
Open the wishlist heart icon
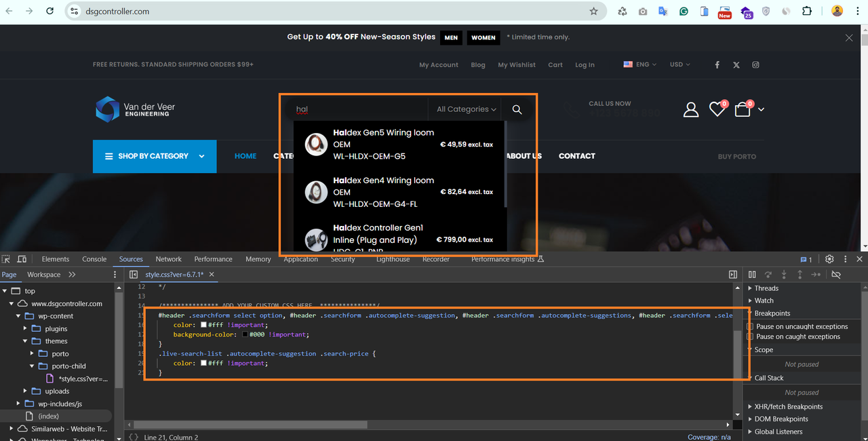point(717,109)
